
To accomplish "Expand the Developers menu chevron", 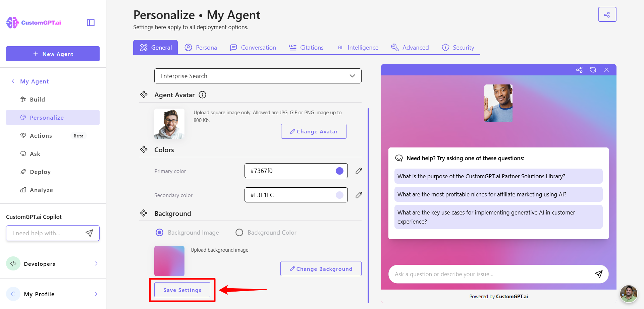I will tap(96, 263).
